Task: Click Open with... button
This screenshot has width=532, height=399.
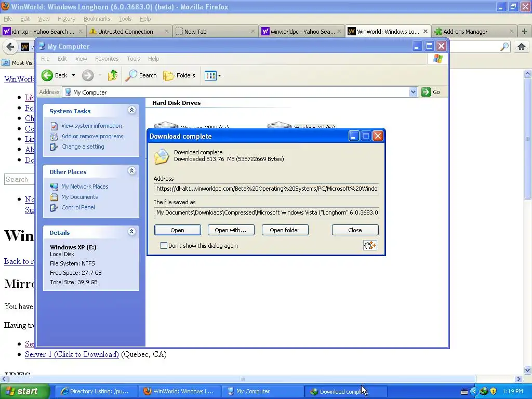Action: 231,230
